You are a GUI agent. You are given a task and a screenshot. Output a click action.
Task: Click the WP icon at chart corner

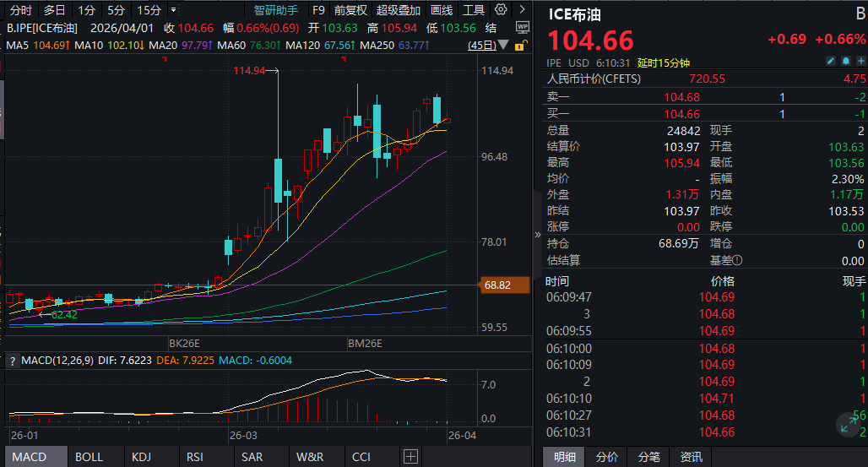pyautogui.click(x=523, y=28)
